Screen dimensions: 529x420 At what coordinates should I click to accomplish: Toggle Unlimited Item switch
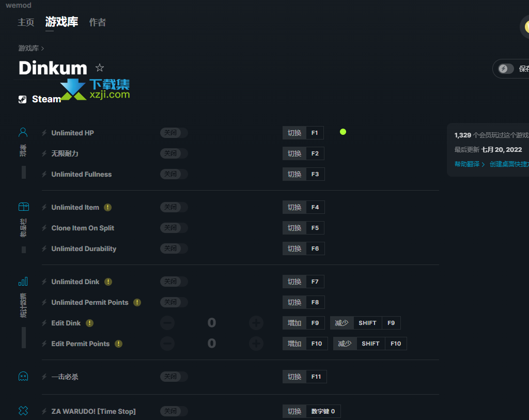(x=174, y=207)
